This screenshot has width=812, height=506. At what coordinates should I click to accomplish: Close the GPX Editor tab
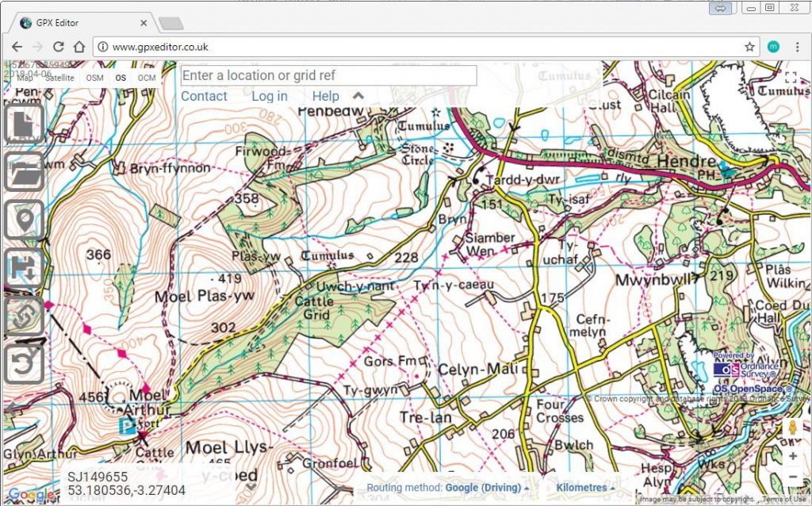(144, 23)
